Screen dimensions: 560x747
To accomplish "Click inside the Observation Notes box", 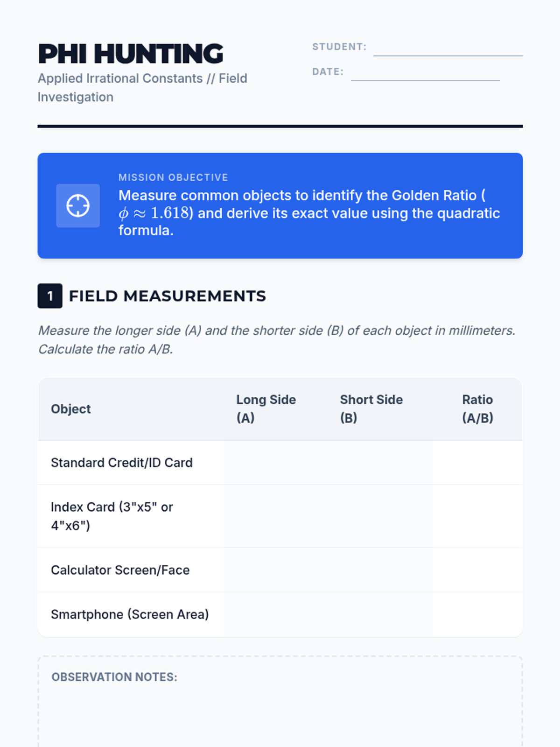I will tap(280, 714).
